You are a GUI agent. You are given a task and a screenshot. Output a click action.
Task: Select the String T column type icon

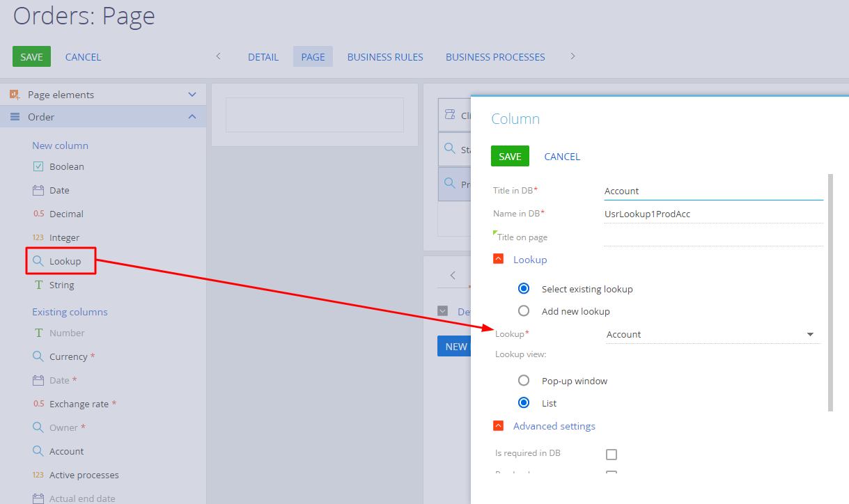(38, 285)
